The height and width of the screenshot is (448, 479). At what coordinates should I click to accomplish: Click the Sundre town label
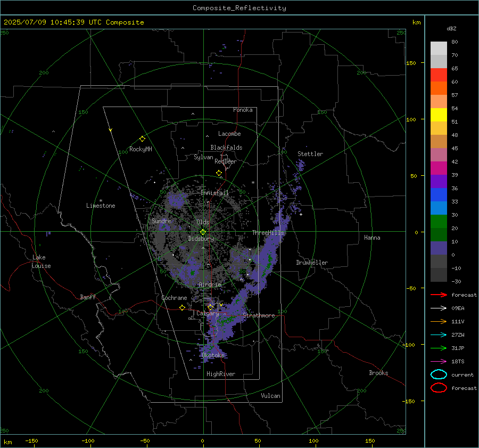(x=161, y=221)
